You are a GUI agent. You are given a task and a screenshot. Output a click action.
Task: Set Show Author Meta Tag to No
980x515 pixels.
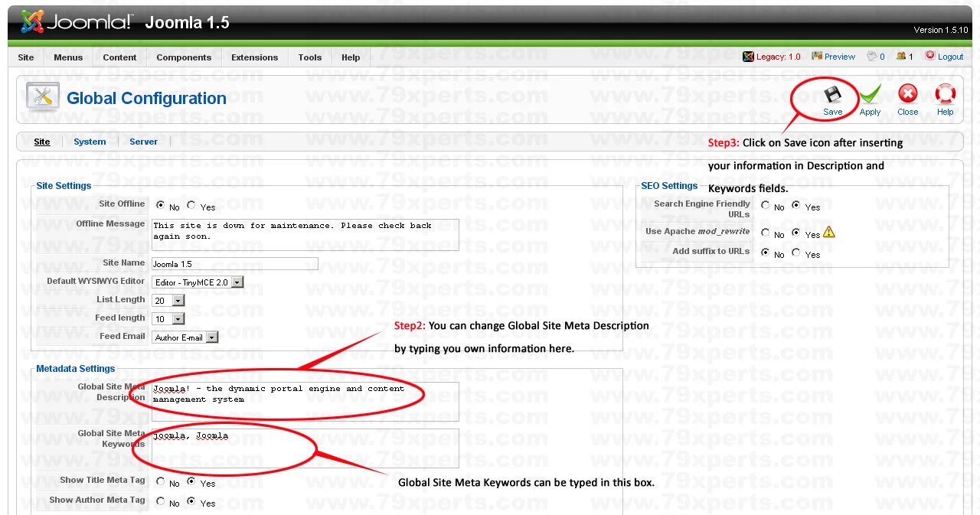pos(161,502)
